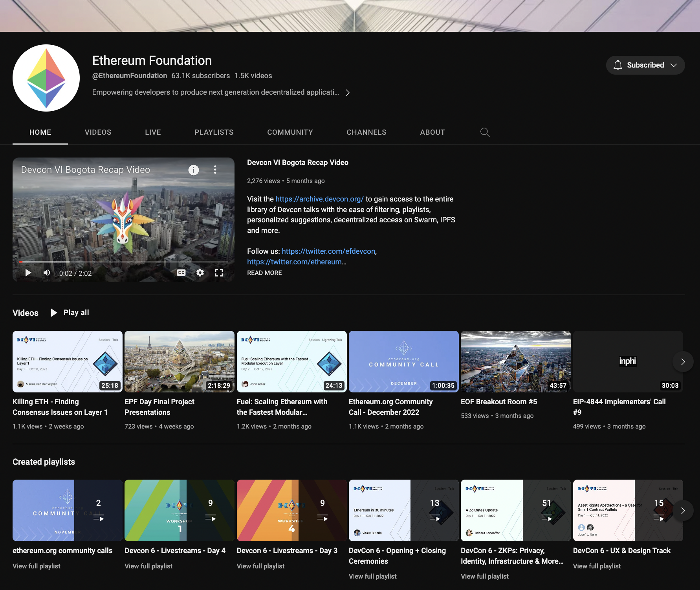Image resolution: width=700 pixels, height=590 pixels.
Task: Open the COMMUNITY tab
Action: [x=290, y=132]
